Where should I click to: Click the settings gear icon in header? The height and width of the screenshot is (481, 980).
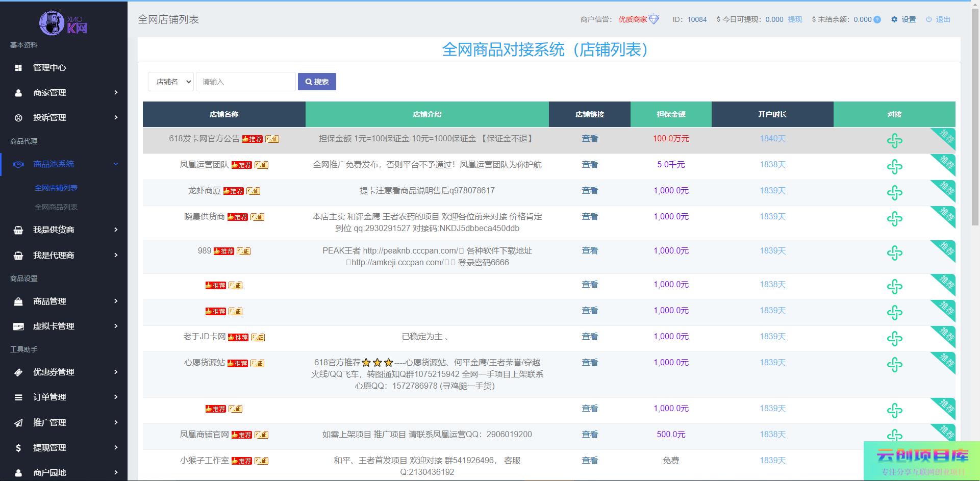[894, 19]
